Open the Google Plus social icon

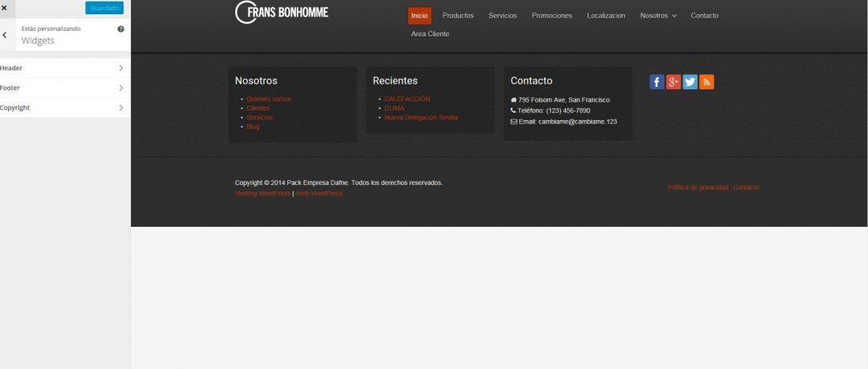point(673,82)
